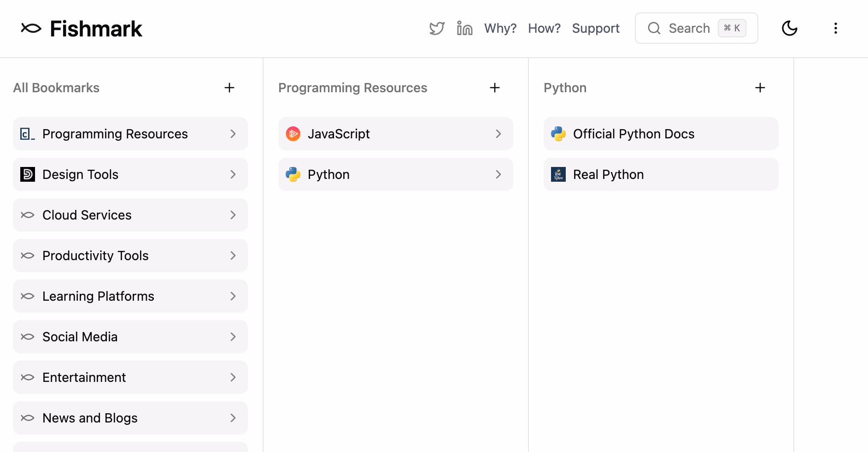Focus the Search field
Image resolution: width=868 pixels, height=452 pixels.
pos(689,29)
